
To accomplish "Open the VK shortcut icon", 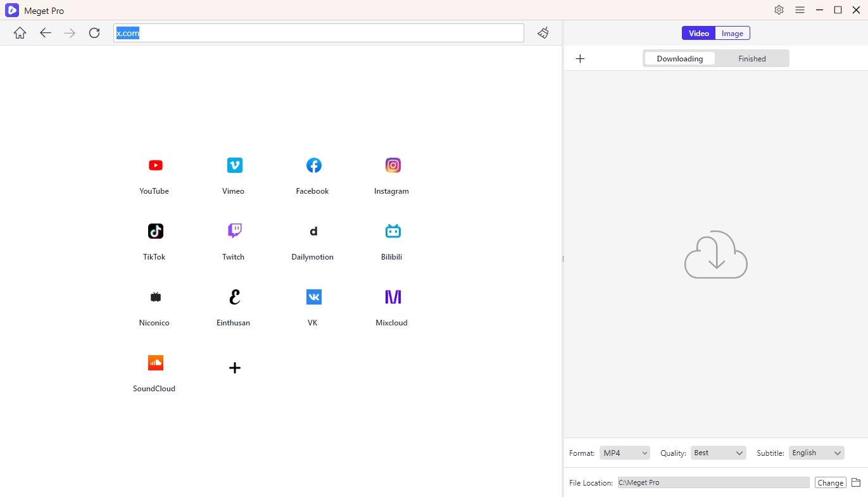I will (x=314, y=297).
